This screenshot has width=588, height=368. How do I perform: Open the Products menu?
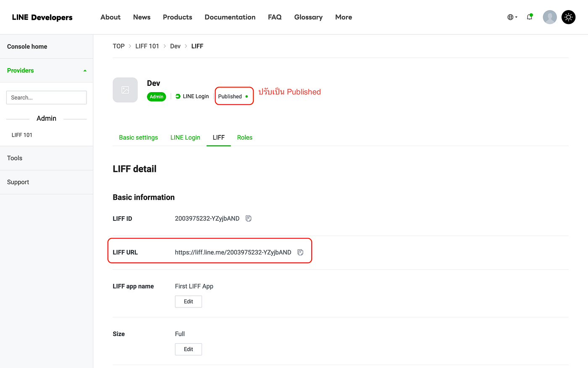click(x=177, y=17)
